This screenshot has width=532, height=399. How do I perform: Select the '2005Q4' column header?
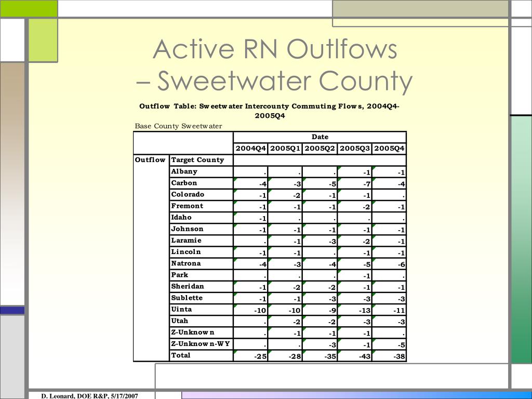[x=389, y=148]
